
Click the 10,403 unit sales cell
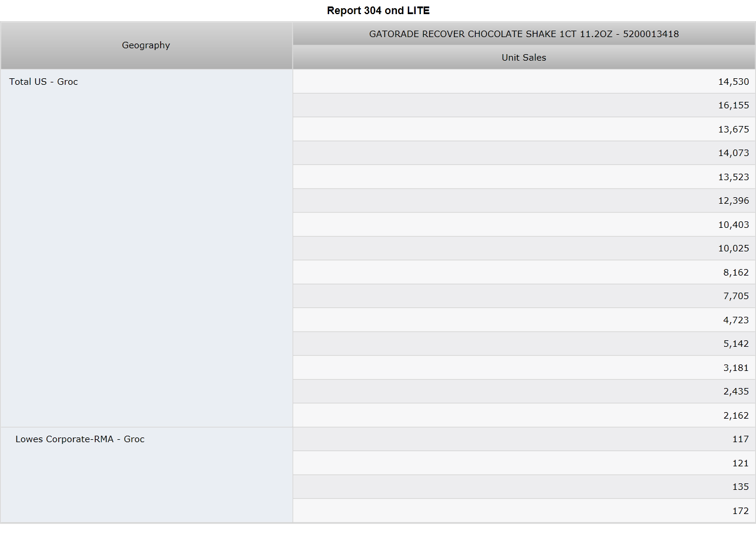tap(524, 224)
